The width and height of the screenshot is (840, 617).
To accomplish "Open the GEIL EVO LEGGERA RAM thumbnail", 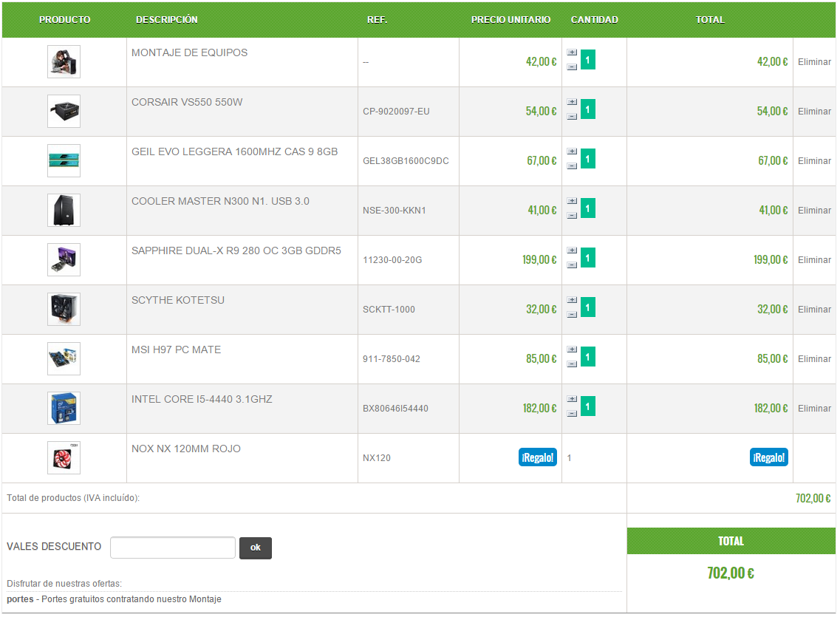I will click(x=64, y=160).
